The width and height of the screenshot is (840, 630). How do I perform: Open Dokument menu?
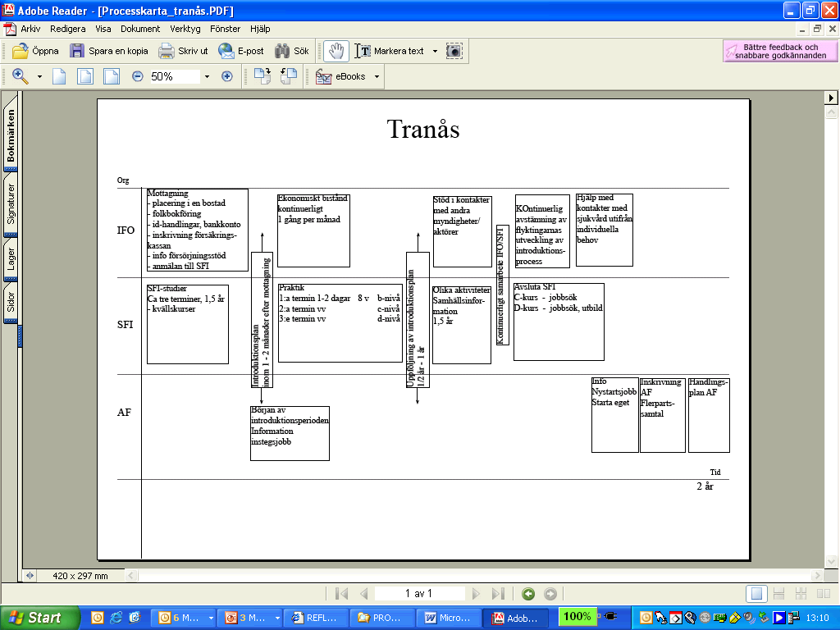(139, 29)
